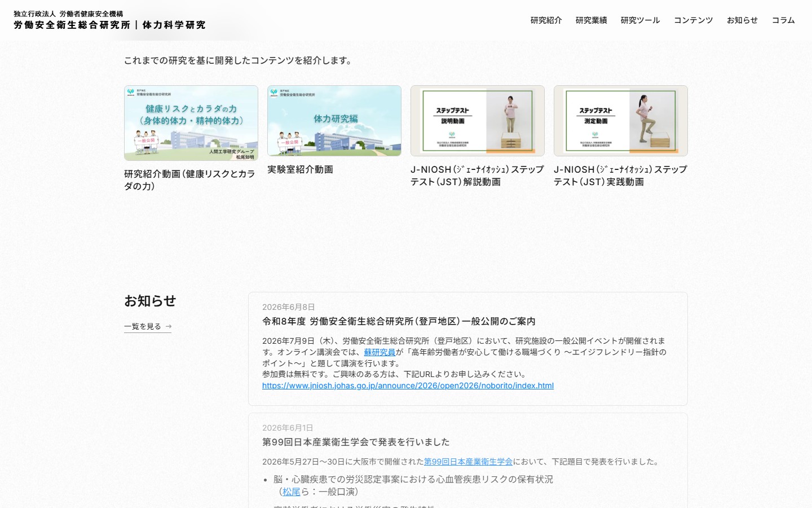
Task: Open the 蘇研究員 link
Action: (x=379, y=352)
